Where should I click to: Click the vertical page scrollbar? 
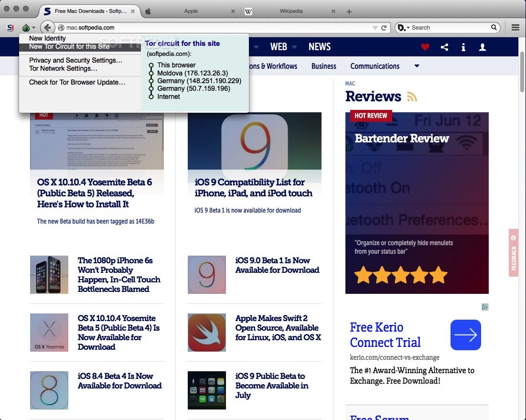point(522,72)
